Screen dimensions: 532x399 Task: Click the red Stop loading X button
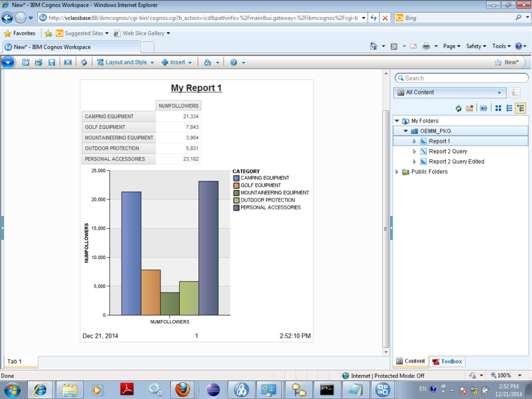coord(385,18)
